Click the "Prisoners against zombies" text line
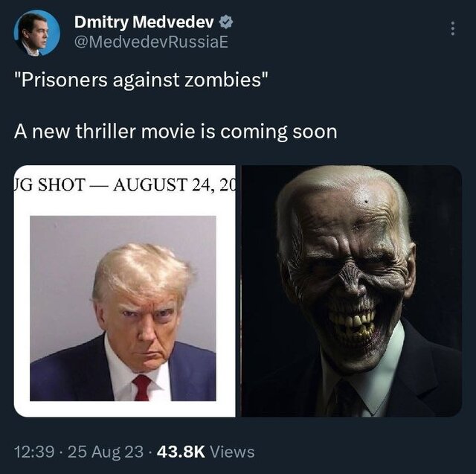The image size is (476, 474). pyautogui.click(x=141, y=80)
